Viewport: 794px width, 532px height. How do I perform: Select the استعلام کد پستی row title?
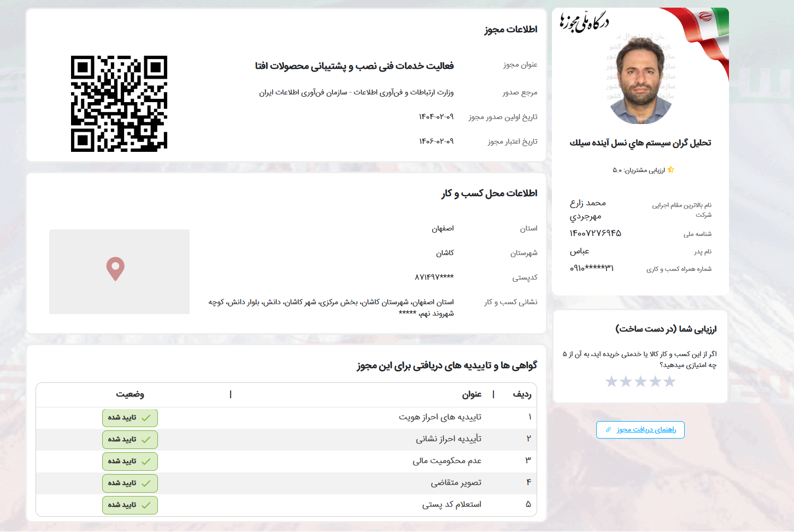point(451,505)
